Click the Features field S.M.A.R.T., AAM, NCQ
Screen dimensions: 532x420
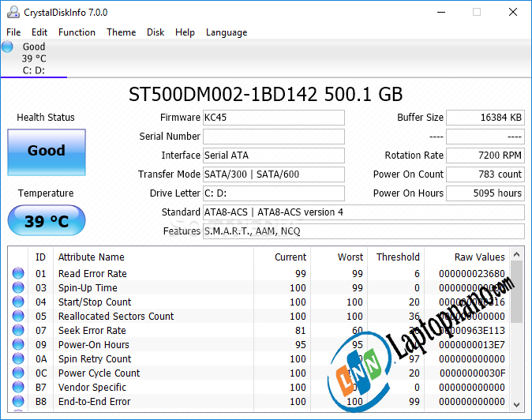pos(364,231)
